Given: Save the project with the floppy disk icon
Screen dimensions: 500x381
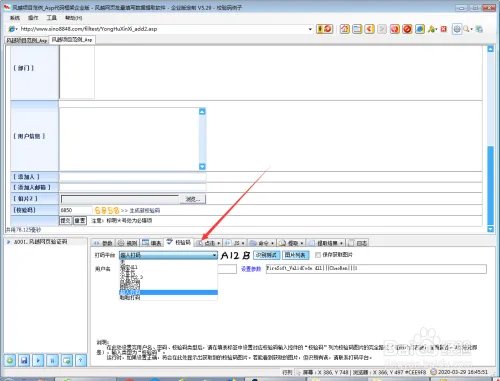Looking at the screenshot, I should click(x=24, y=360).
